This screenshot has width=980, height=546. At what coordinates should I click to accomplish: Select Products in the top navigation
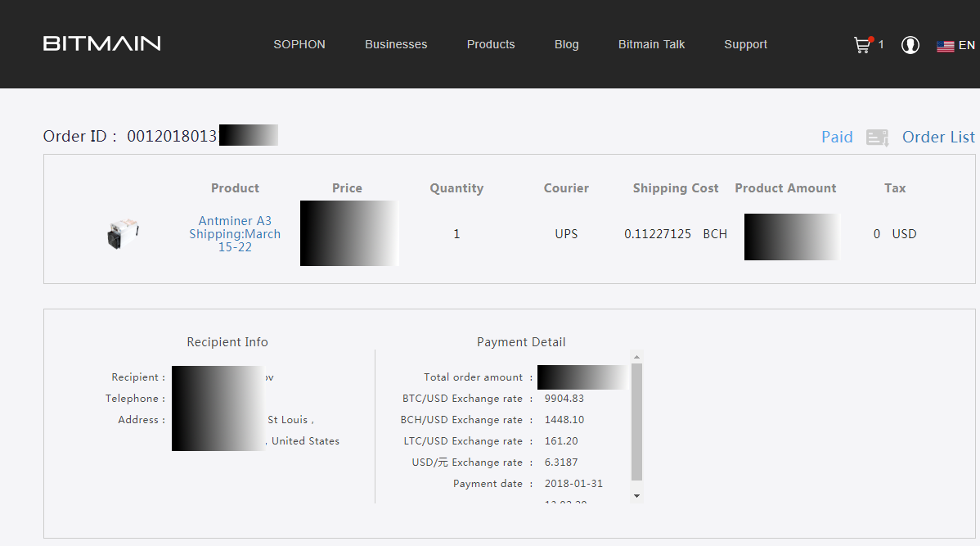click(x=491, y=44)
